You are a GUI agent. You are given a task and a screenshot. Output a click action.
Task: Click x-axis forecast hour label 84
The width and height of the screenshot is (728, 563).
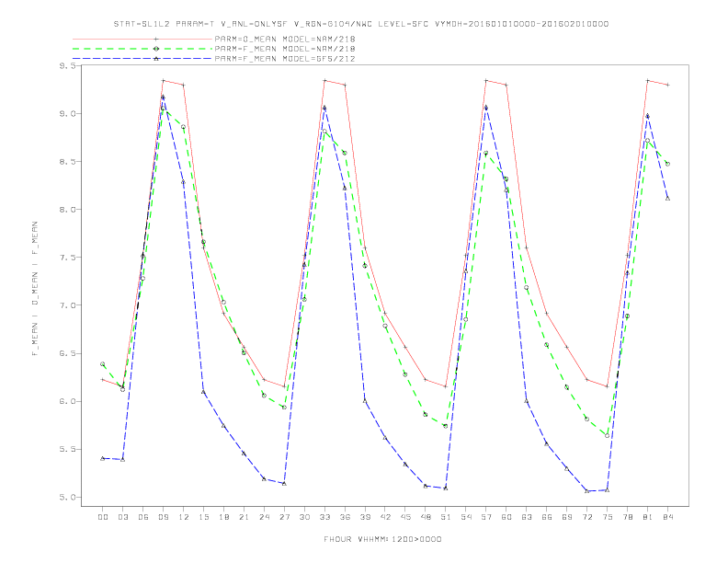pyautogui.click(x=667, y=517)
